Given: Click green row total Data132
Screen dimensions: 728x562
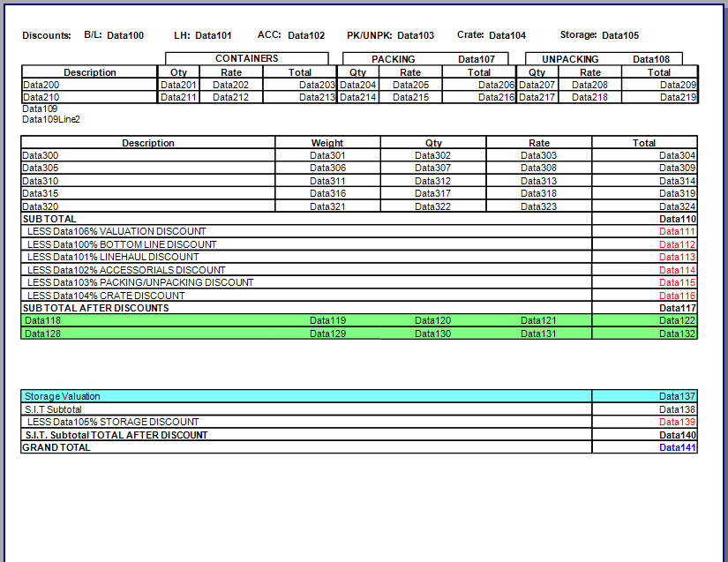Looking at the screenshot, I should tap(678, 333).
